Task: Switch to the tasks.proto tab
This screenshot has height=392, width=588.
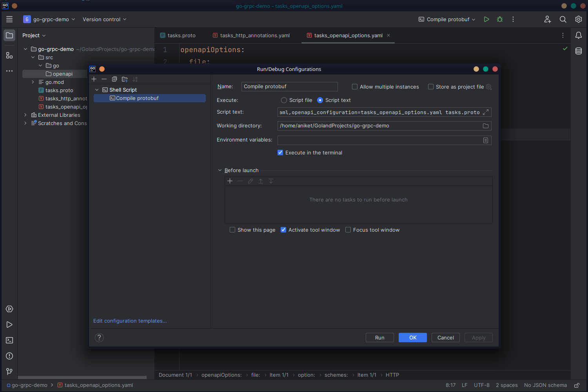Action: (x=181, y=35)
